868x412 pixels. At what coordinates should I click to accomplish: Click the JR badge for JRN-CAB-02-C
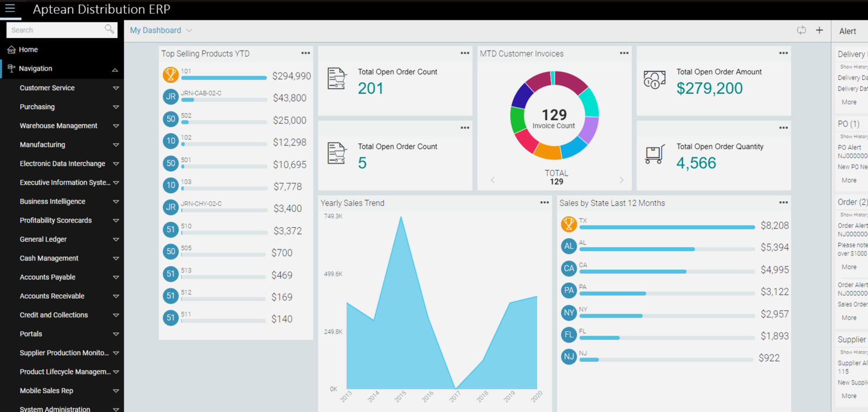171,97
